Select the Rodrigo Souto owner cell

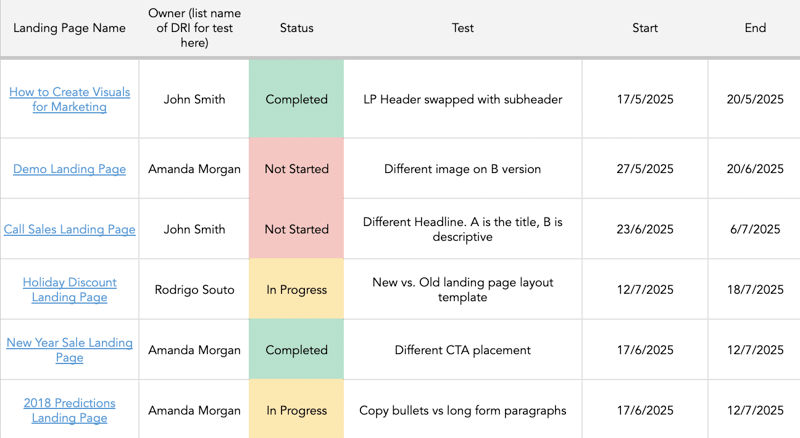(194, 290)
